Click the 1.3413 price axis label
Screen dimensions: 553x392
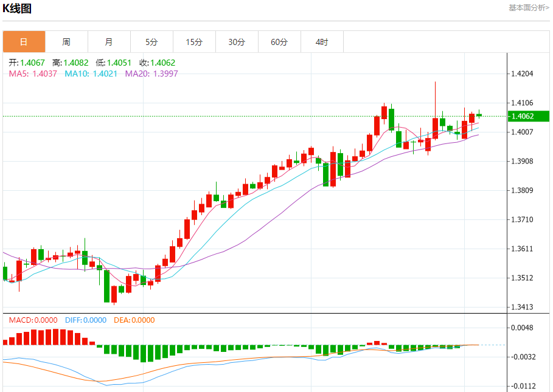(522, 307)
